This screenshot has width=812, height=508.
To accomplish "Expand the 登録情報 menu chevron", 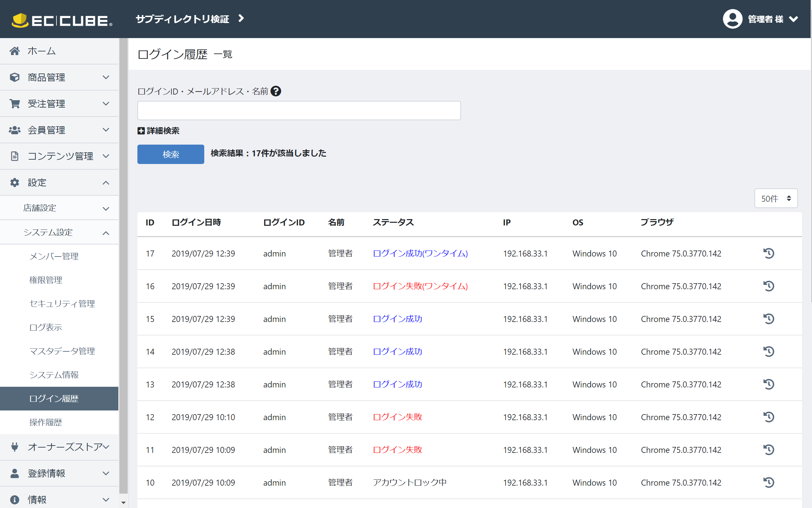I will (106, 473).
